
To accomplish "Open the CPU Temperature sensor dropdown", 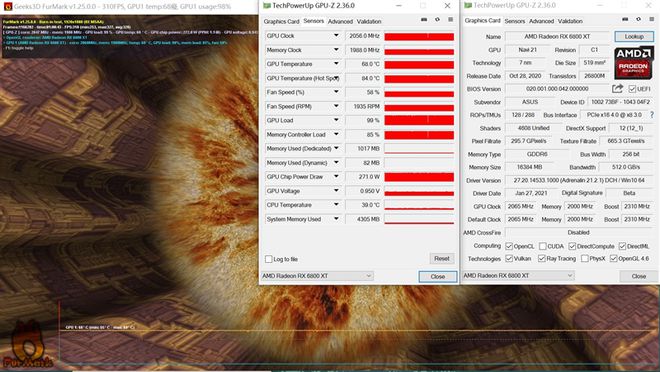I will coord(336,205).
